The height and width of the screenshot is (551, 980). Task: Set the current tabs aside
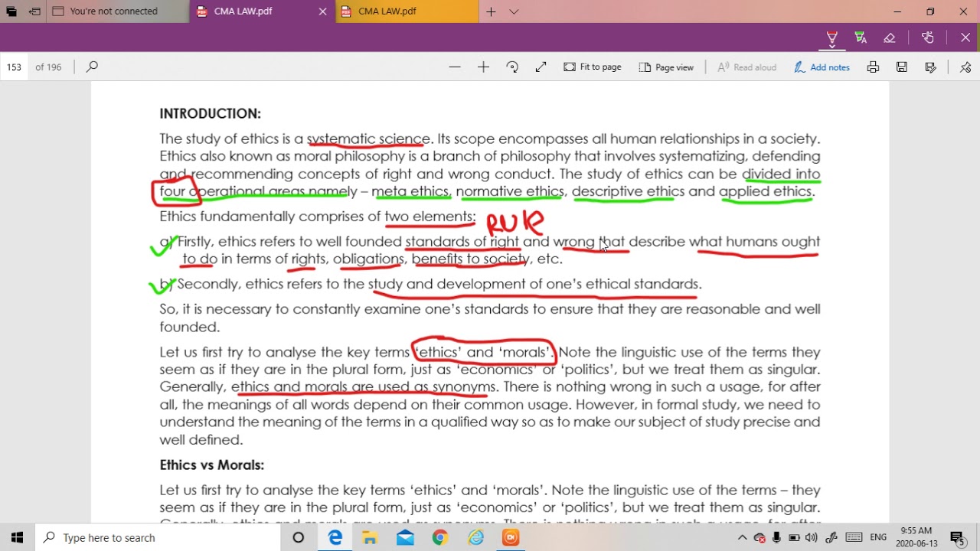34,11
